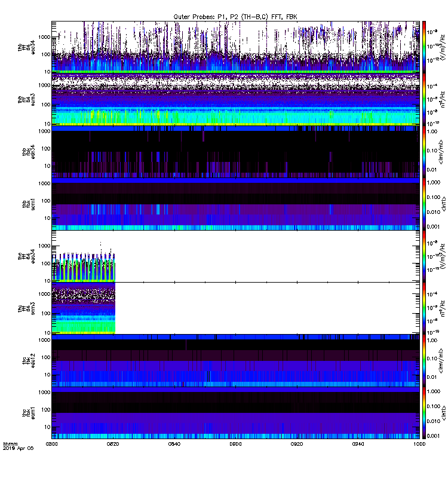Select the thc fff 64 scm3 panel label
Screen dimensions: 448x478
click(26, 308)
